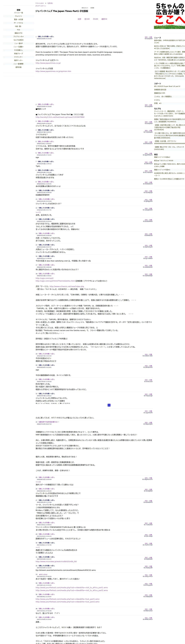Open the アルバイト board in sidebar
The image size is (185, 644).
(x=18, y=16)
